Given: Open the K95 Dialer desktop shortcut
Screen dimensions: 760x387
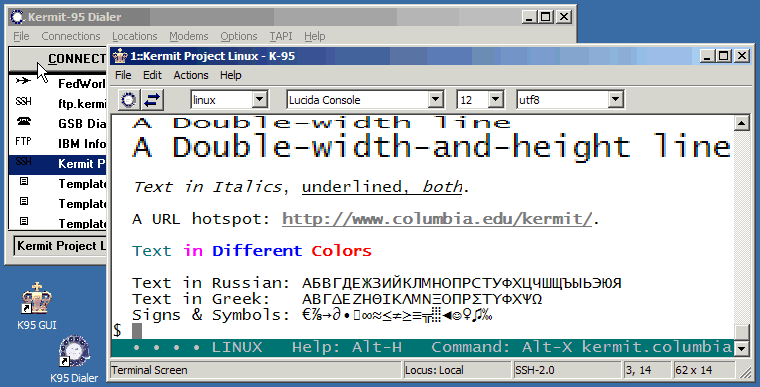Looking at the screenshot, I should (x=74, y=359).
